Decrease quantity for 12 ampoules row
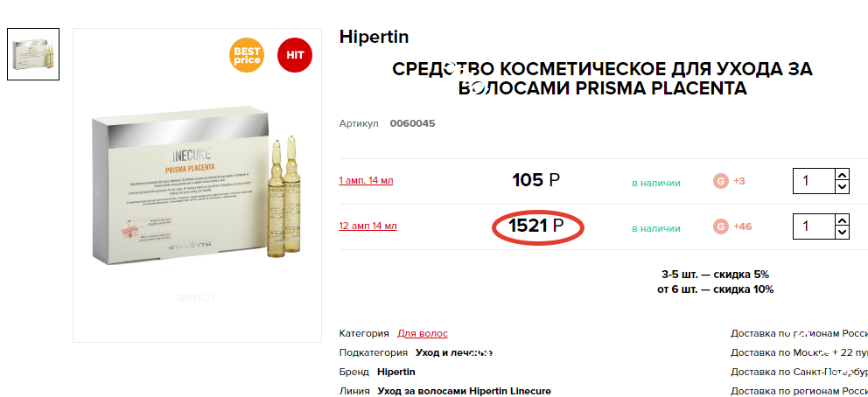The image size is (868, 397). 842,233
